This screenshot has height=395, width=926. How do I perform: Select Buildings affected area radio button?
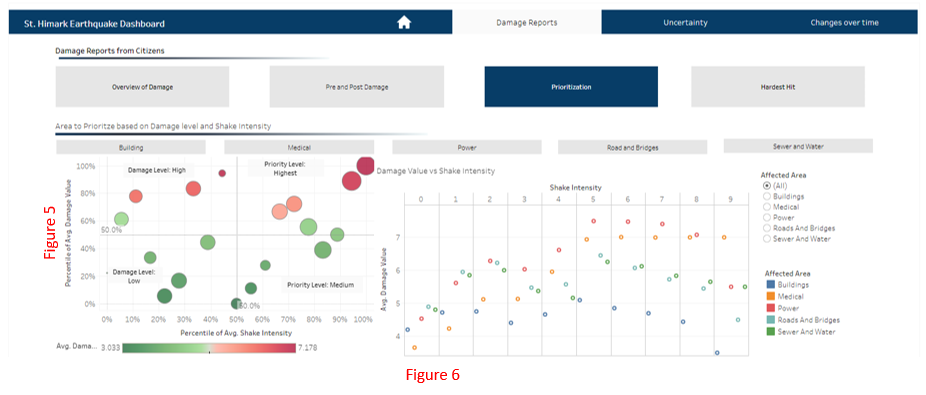pyautogui.click(x=767, y=196)
